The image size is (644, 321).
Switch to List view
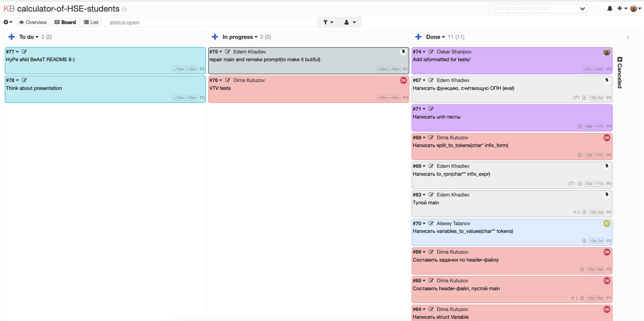[x=91, y=22]
